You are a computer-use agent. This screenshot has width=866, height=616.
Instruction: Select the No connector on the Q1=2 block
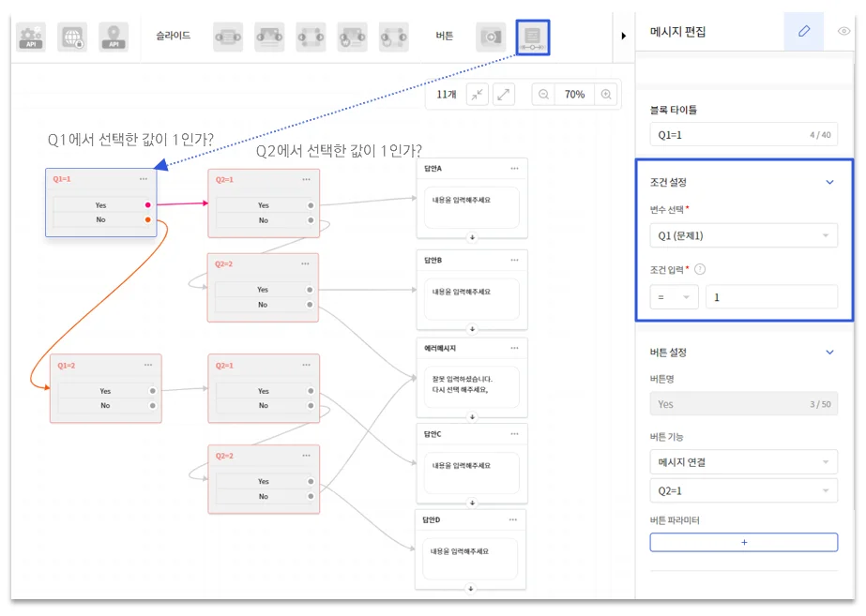[x=152, y=405]
